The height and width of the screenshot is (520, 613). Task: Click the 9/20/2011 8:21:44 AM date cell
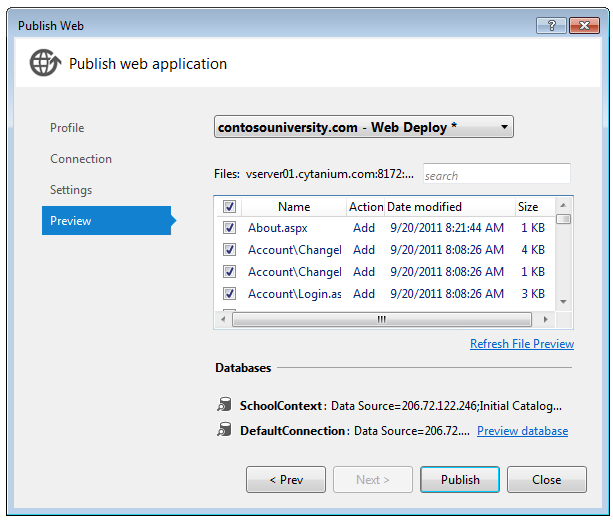[447, 228]
